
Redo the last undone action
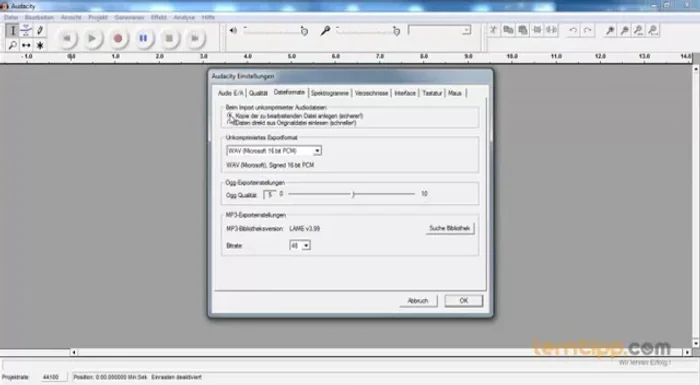pyautogui.click(x=588, y=30)
